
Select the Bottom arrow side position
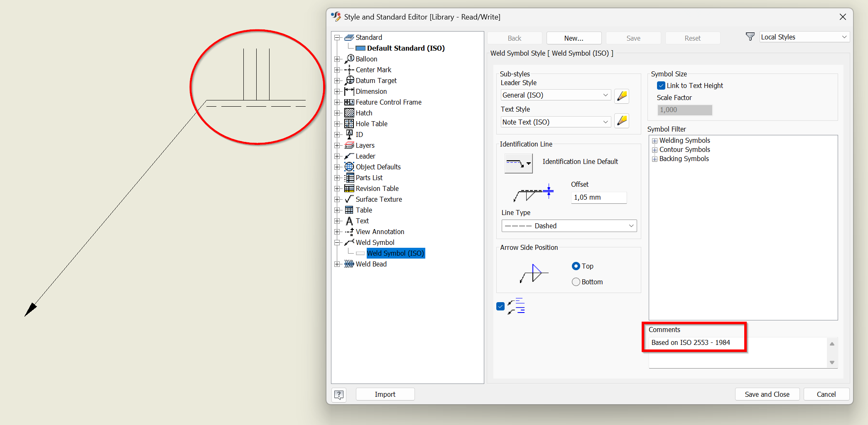[576, 282]
